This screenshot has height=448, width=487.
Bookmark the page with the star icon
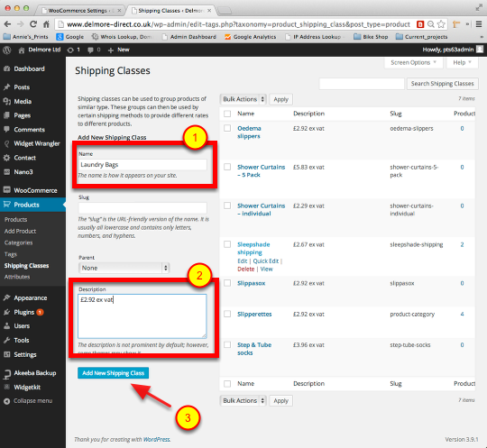(441, 24)
